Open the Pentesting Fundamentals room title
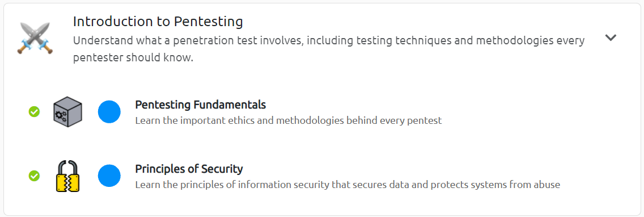The width and height of the screenshot is (644, 217). click(201, 105)
